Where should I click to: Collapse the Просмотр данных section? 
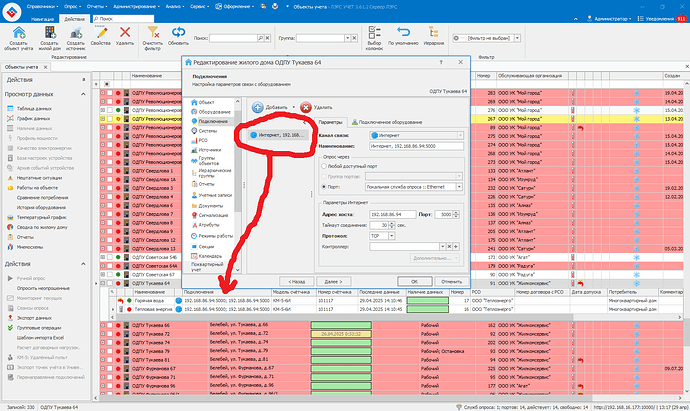[83, 94]
